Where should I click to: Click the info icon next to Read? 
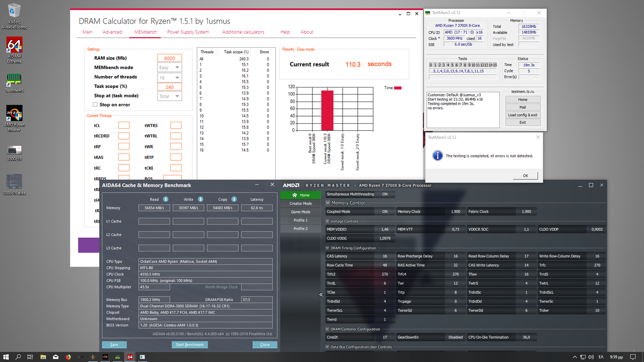tap(166, 200)
